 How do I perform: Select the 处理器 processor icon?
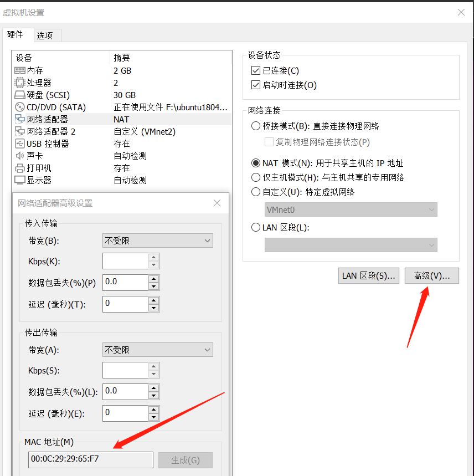[20, 83]
